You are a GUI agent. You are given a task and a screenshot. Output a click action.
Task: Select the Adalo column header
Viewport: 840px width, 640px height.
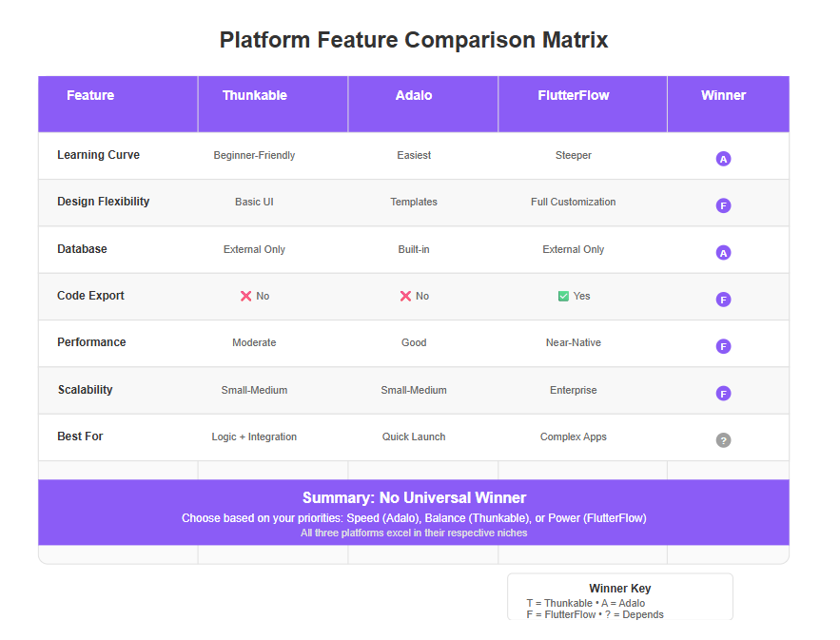422,104
